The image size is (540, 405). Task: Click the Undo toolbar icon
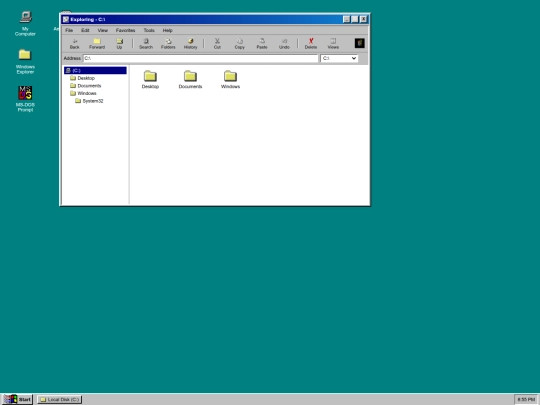click(284, 44)
